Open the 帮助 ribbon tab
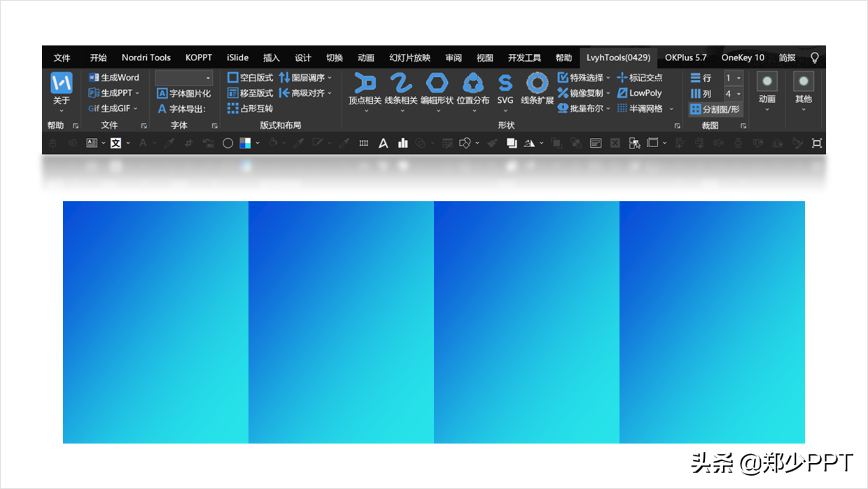Viewport: 868px width, 489px height. tap(563, 57)
